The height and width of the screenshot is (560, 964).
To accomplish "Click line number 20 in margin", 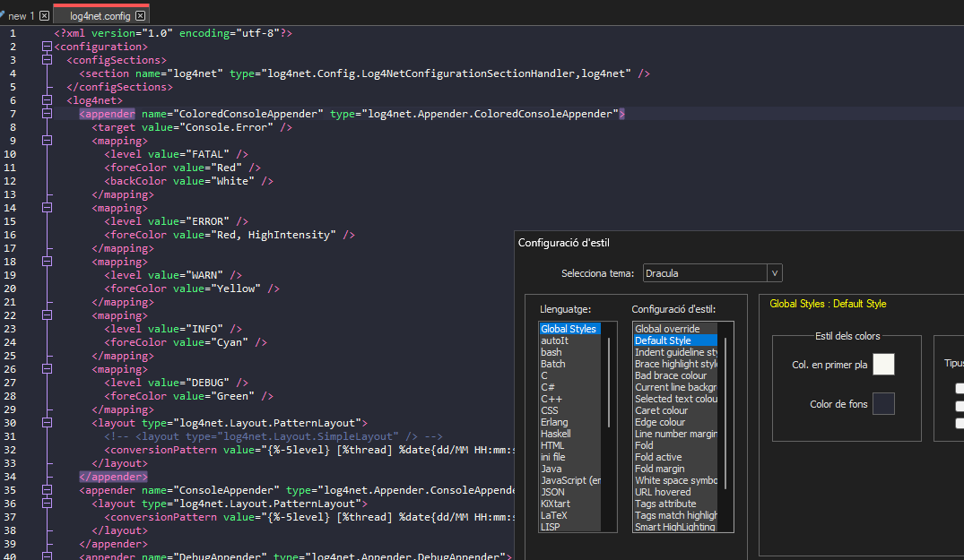I will [x=10, y=289].
